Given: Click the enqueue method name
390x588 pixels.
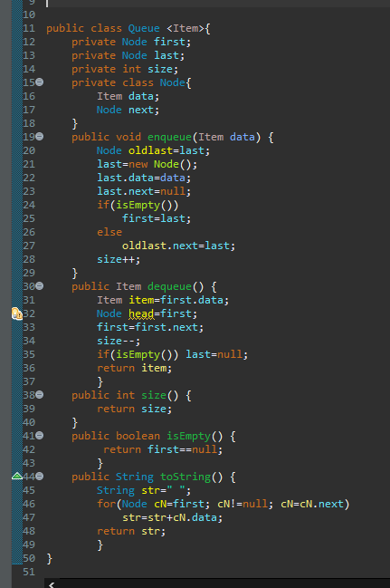Looking at the screenshot, I should tap(169, 137).
